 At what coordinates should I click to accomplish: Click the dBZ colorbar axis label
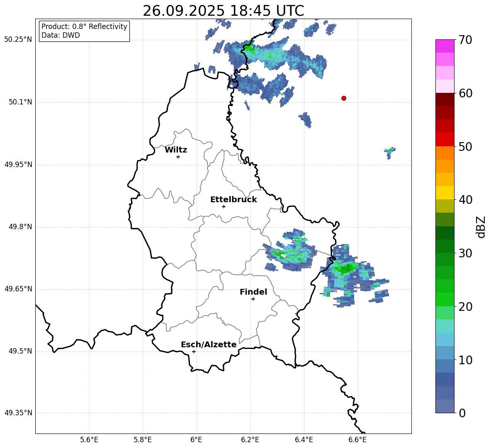(x=481, y=227)
